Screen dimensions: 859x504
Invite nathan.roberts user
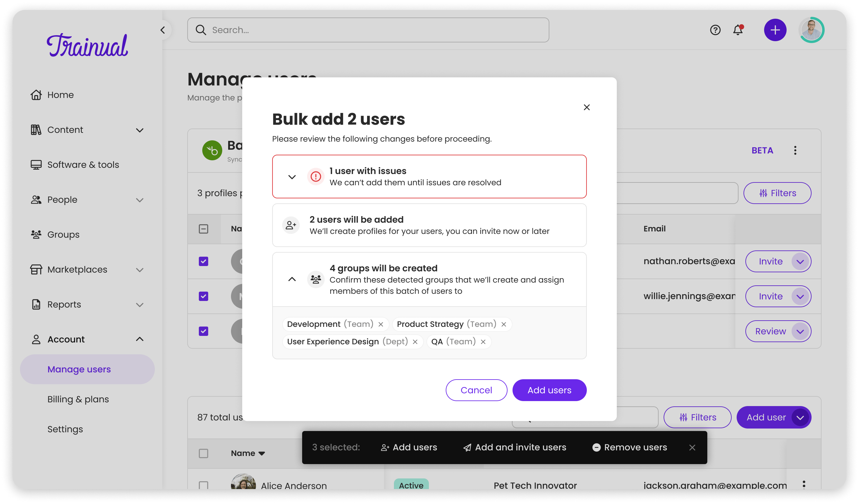[x=770, y=261]
